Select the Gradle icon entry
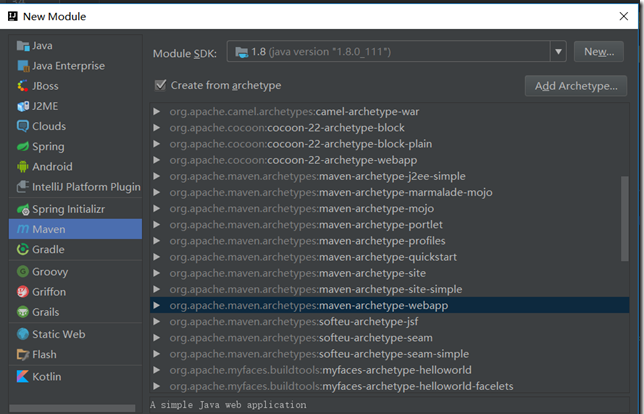 23,249
